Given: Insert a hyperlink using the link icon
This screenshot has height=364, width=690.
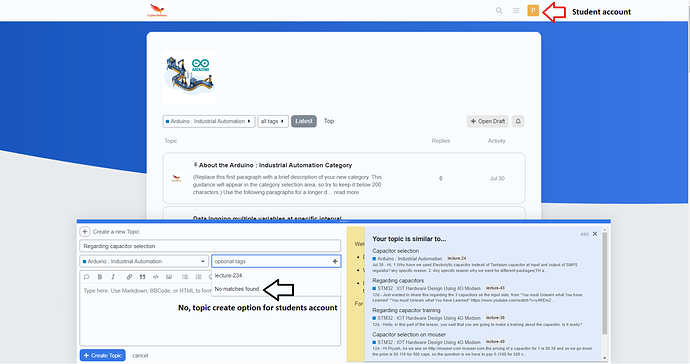Looking at the screenshot, I should click(x=129, y=277).
